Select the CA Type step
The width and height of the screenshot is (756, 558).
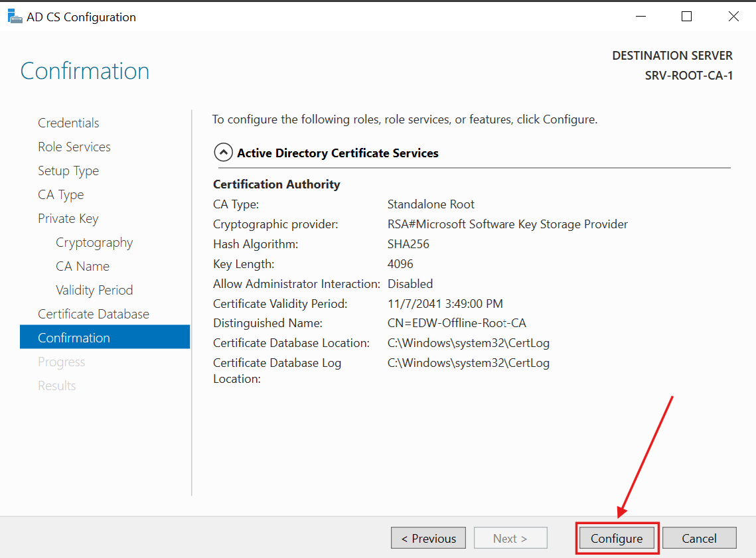(x=60, y=194)
